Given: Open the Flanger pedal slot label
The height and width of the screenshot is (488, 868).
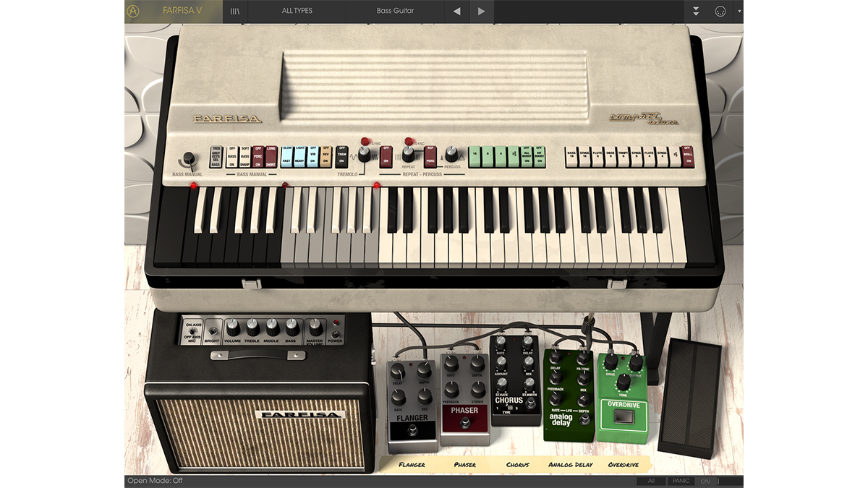Looking at the screenshot, I should [x=412, y=464].
